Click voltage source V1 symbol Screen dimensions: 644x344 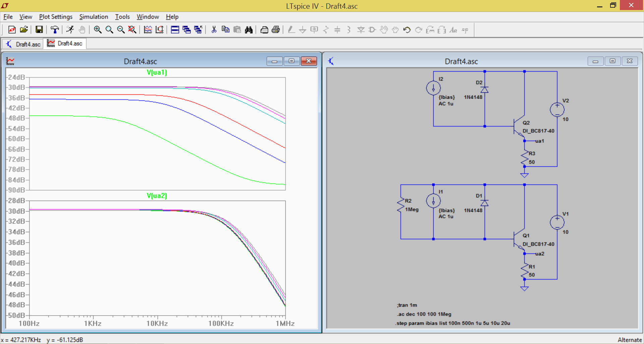coord(557,223)
